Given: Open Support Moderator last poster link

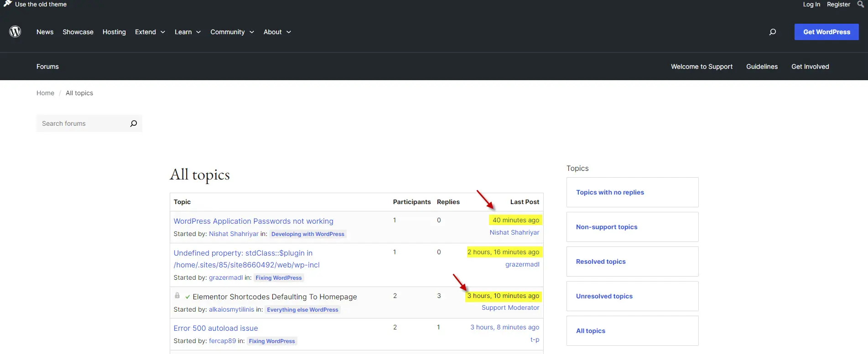Looking at the screenshot, I should coord(510,308).
